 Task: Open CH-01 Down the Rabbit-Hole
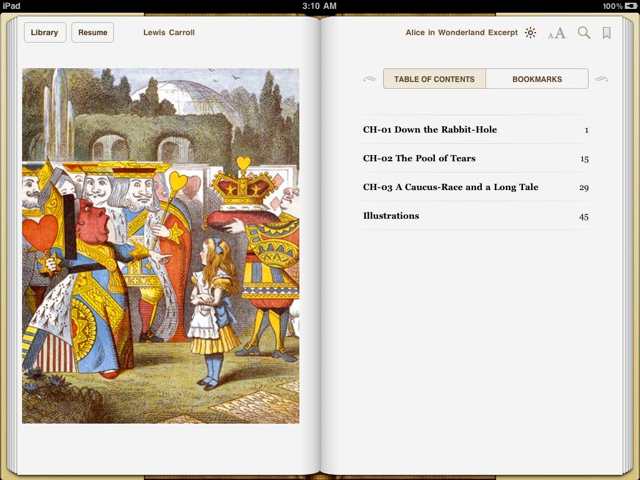(x=429, y=130)
